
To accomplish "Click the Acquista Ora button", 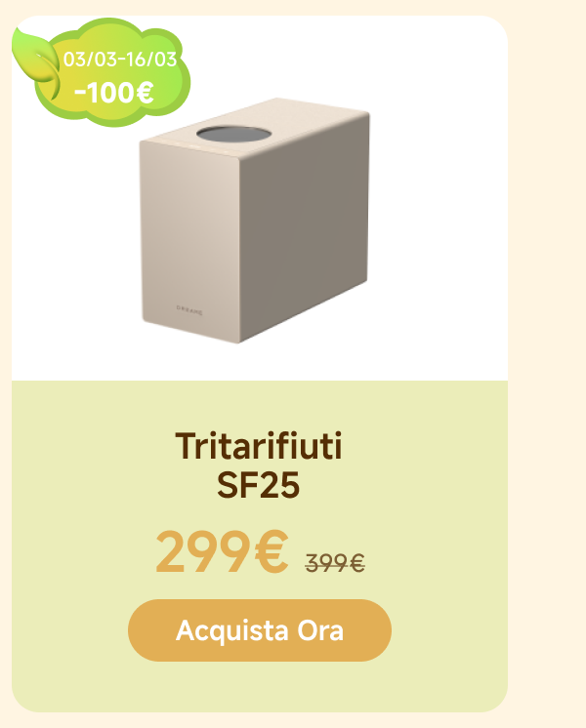I will coord(259,629).
